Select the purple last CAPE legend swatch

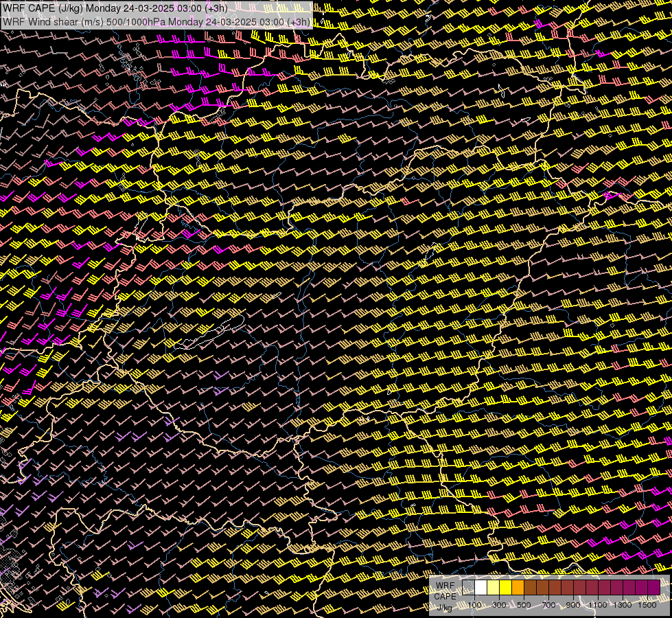[654, 588]
